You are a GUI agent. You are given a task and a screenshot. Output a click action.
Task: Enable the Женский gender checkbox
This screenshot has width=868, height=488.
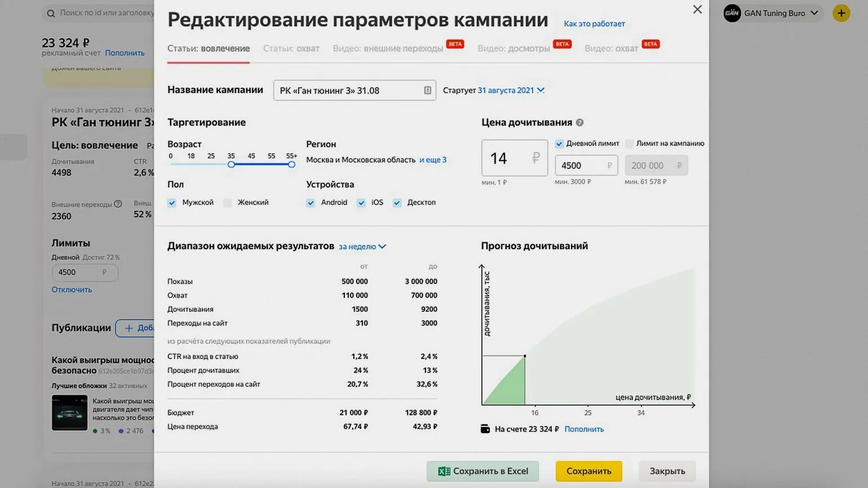click(228, 203)
